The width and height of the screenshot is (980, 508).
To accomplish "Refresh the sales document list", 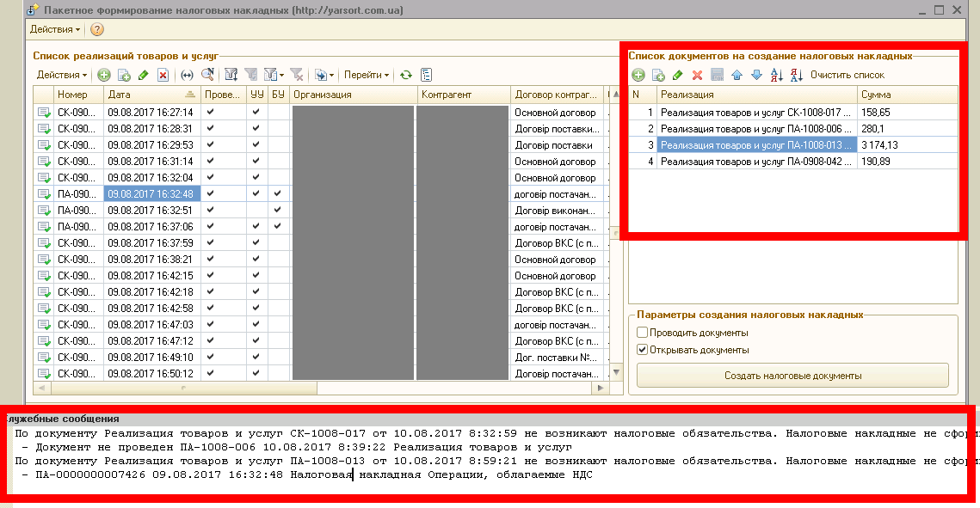I will [x=406, y=75].
